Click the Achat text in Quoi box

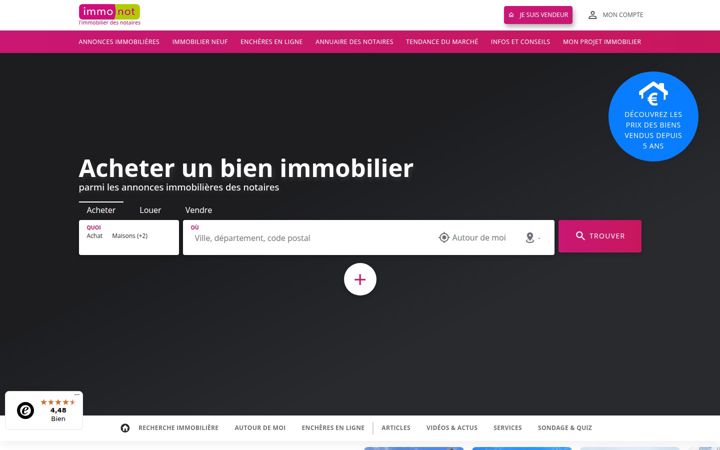[95, 236]
